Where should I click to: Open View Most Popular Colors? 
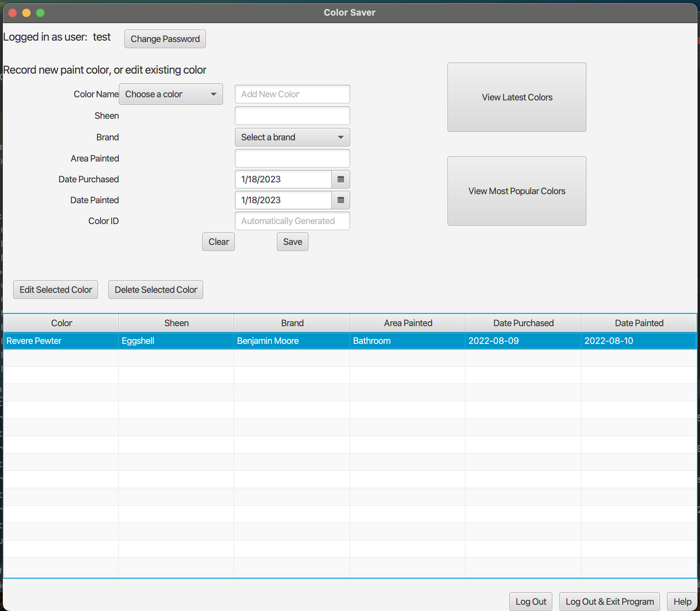(517, 191)
